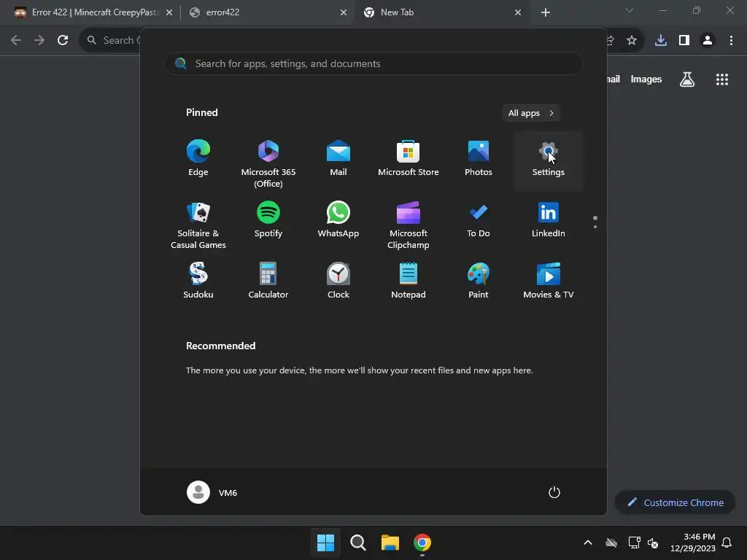Screen dimensions: 747x560
Task: Close the Error 422 Minecraft tab
Action: tap(169, 12)
